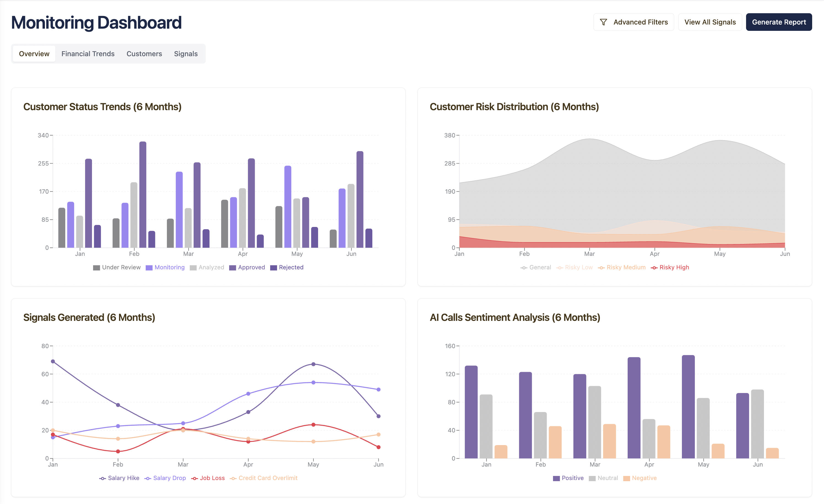Open View All Signals

tap(710, 22)
